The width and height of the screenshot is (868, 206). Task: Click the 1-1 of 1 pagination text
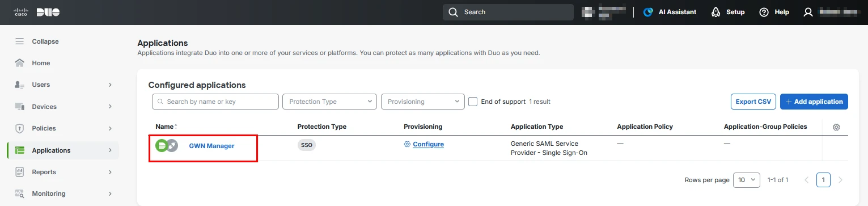777,180
